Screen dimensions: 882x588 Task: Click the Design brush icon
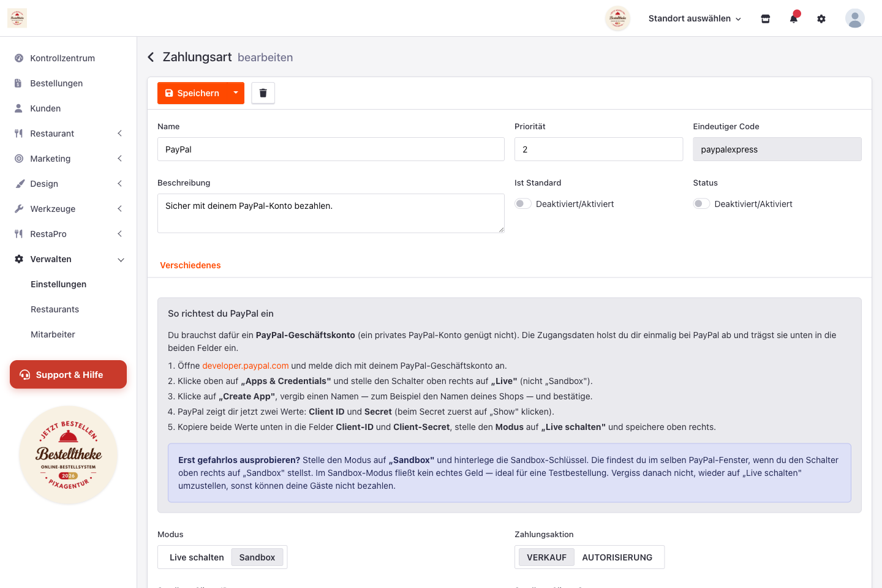tap(20, 184)
